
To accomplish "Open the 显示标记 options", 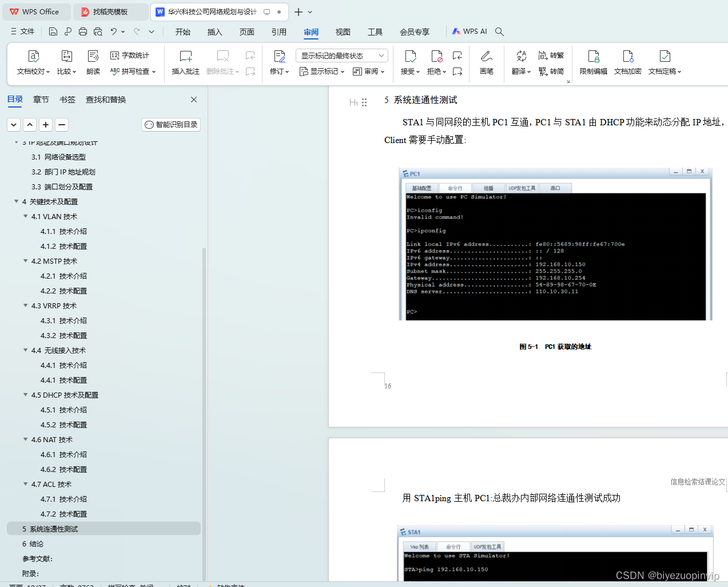I will click(x=322, y=72).
